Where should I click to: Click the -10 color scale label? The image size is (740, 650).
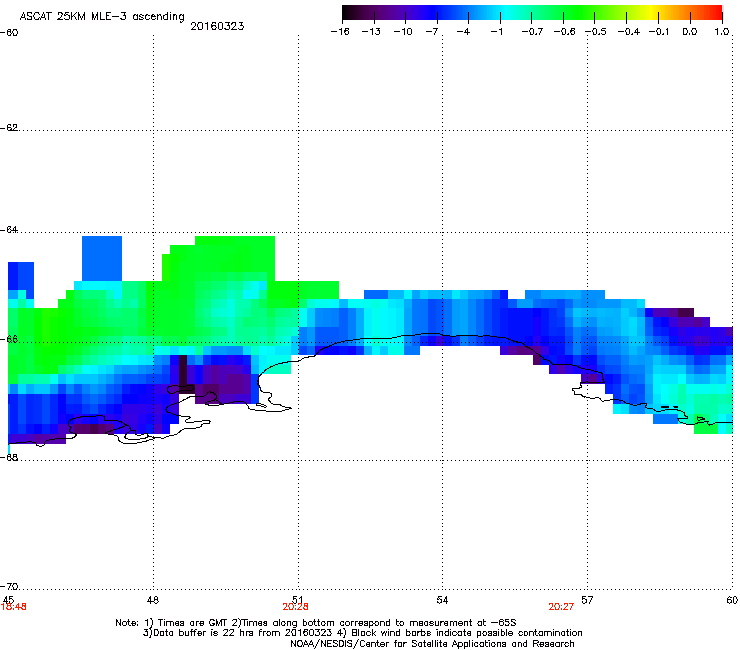403,32
